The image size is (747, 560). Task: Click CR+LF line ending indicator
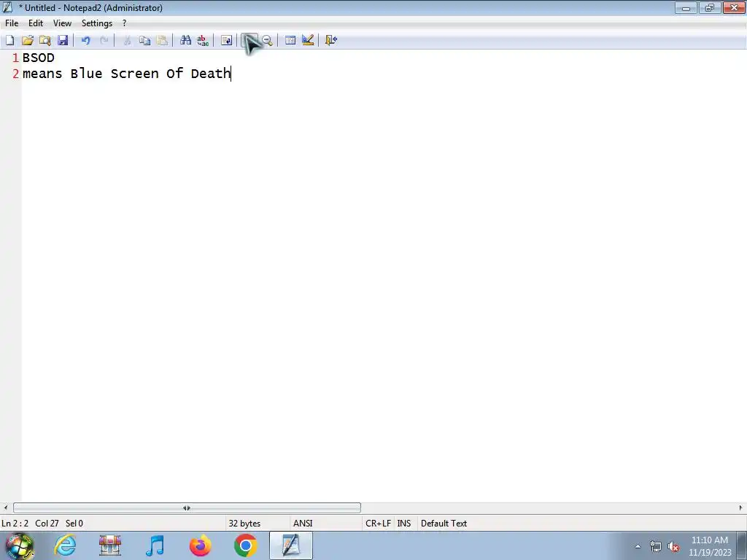pos(379,524)
